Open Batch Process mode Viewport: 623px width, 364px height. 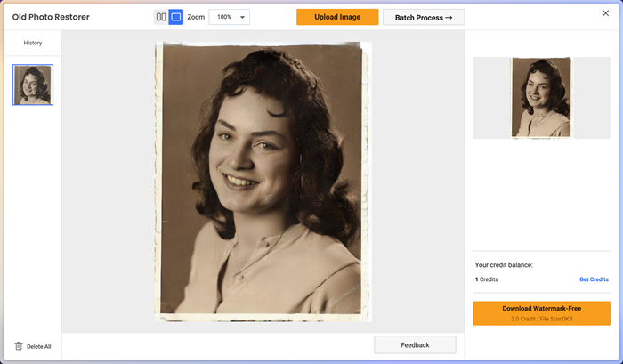424,17
